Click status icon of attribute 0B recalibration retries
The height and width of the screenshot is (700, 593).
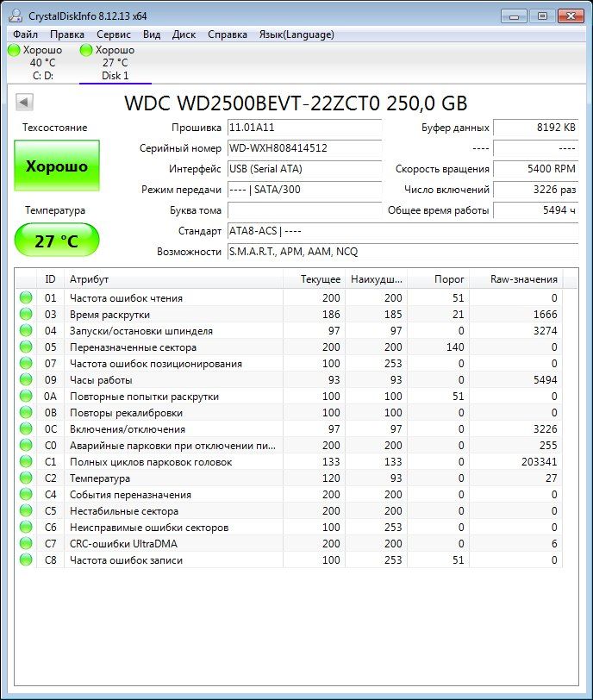click(26, 412)
